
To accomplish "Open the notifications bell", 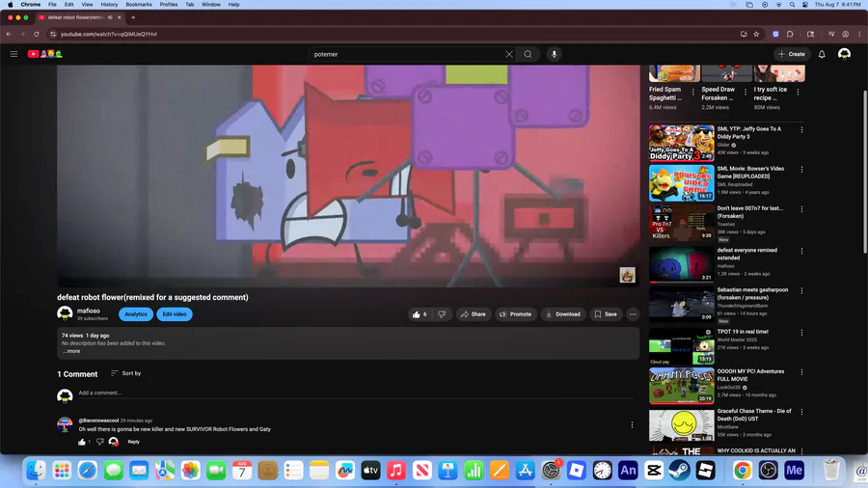I will (x=822, y=54).
